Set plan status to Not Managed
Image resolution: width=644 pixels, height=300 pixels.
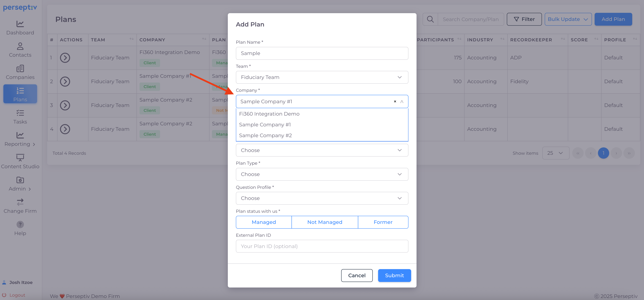click(325, 222)
